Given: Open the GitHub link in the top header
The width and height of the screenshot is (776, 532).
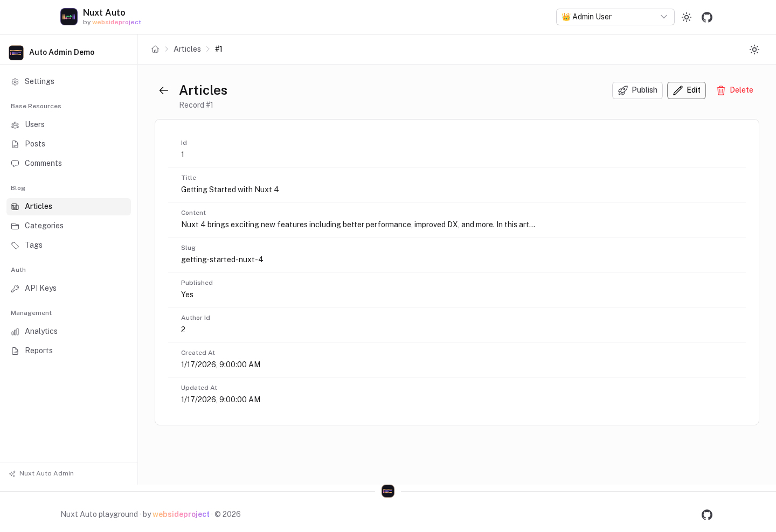Looking at the screenshot, I should click(x=707, y=17).
